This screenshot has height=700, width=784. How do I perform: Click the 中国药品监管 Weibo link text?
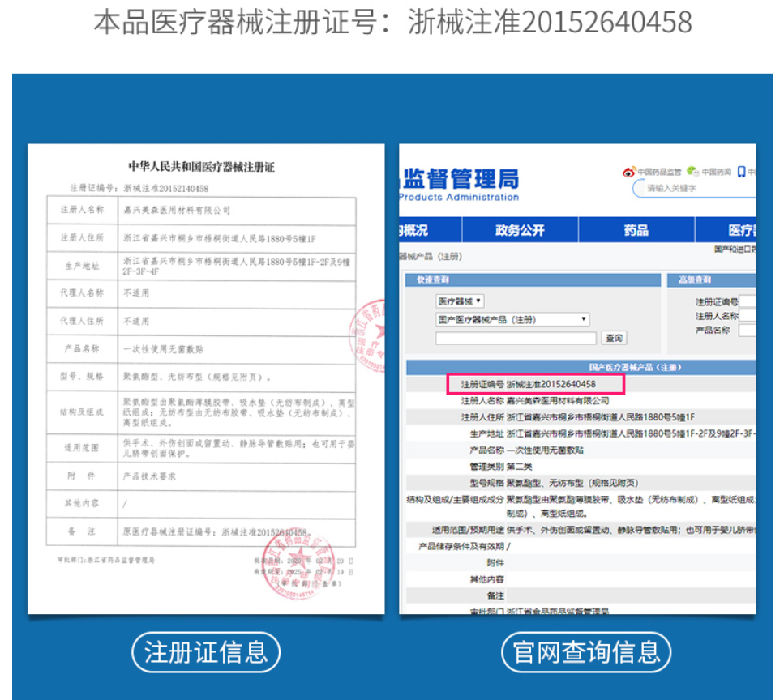[x=659, y=172]
